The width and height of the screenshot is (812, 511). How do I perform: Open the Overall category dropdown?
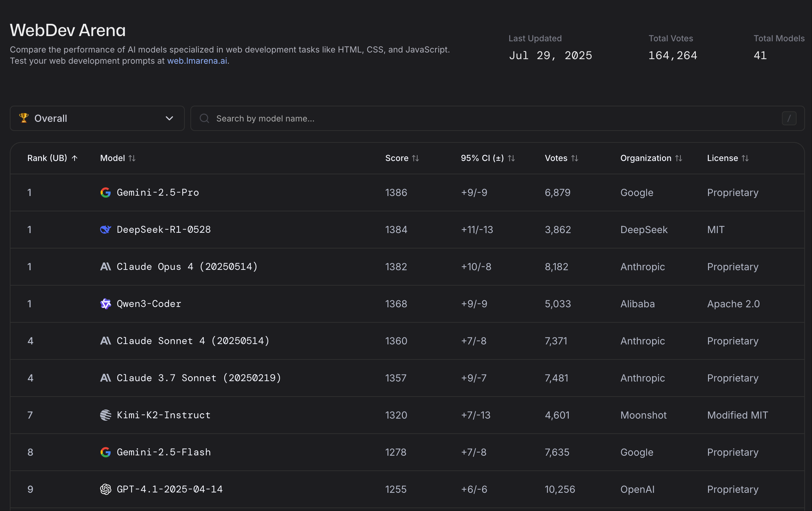[x=97, y=118]
